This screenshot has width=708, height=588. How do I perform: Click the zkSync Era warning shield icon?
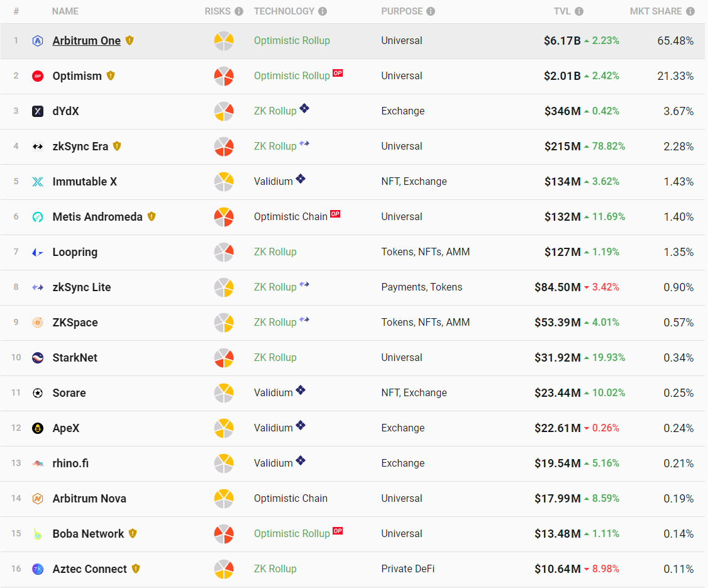tap(117, 146)
